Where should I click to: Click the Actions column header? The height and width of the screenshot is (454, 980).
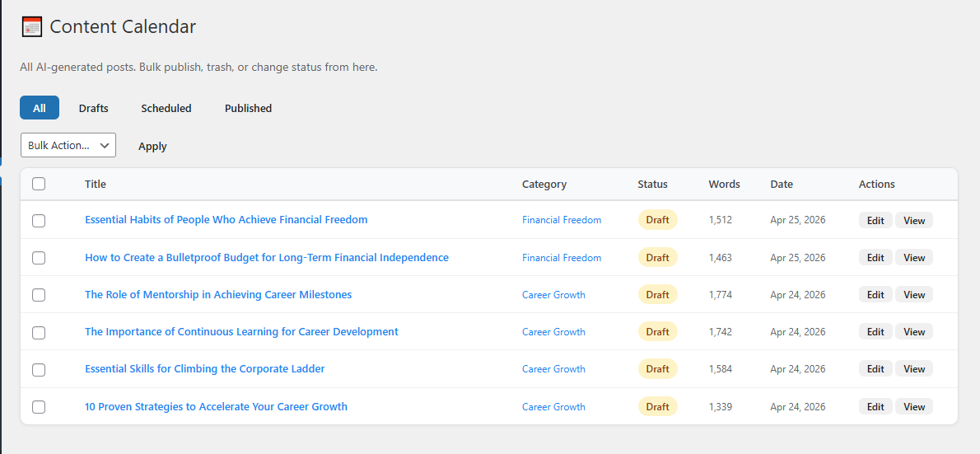pos(877,184)
